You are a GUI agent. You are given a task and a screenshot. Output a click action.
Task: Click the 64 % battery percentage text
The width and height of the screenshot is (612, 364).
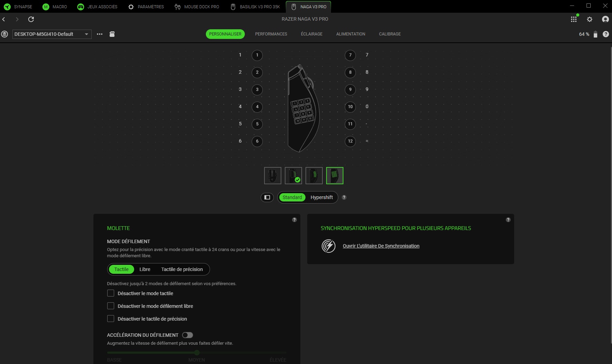point(584,34)
